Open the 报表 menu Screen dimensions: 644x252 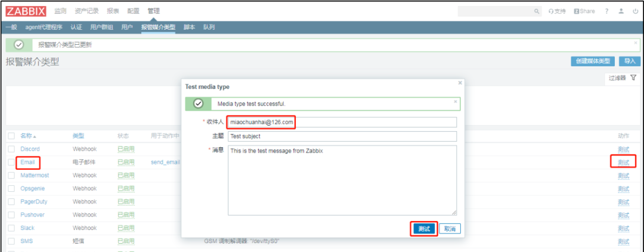[x=113, y=11]
